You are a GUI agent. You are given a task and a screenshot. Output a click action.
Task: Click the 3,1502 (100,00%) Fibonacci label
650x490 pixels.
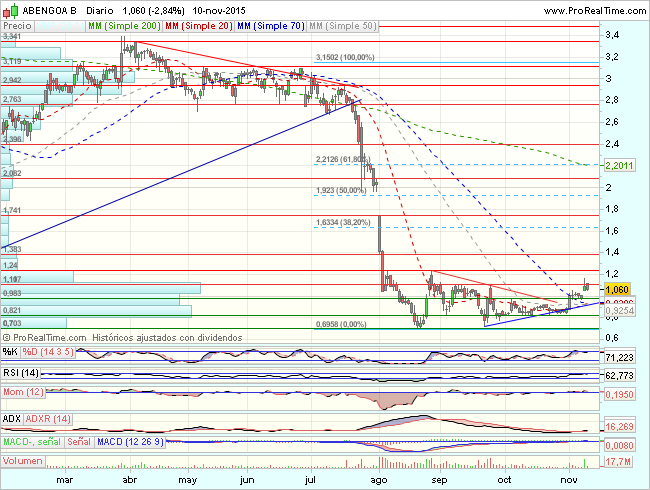[345, 57]
